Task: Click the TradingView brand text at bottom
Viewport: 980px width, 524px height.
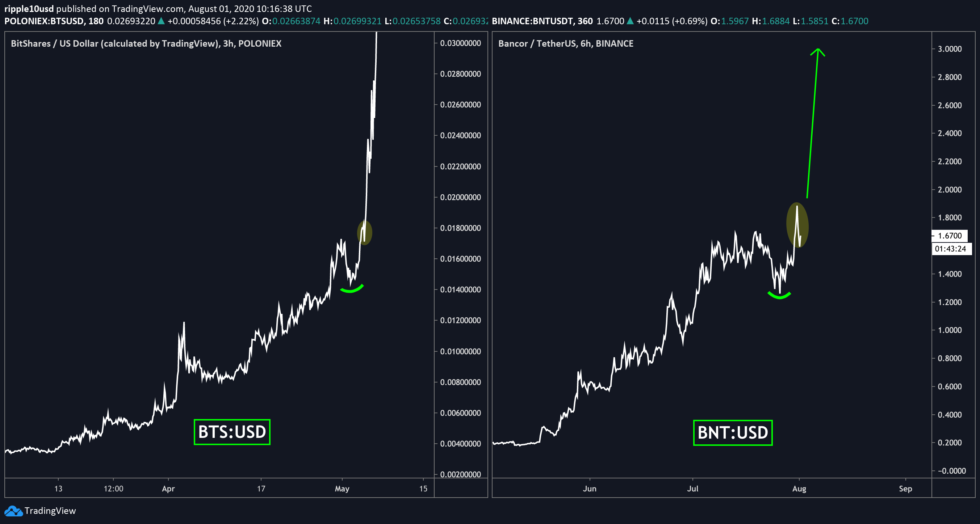Action: click(x=50, y=511)
